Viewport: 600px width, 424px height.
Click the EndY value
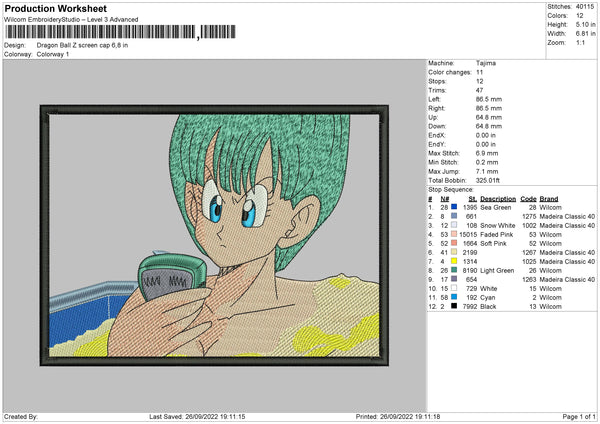tap(486, 144)
